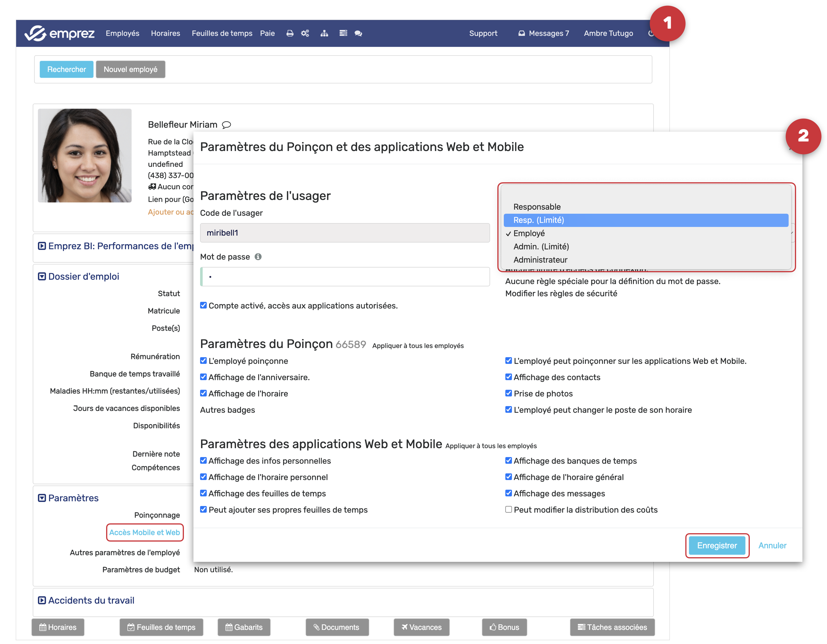The height and width of the screenshot is (644, 827).
Task: Uncheck Compte activé checkbox
Action: pyautogui.click(x=203, y=305)
